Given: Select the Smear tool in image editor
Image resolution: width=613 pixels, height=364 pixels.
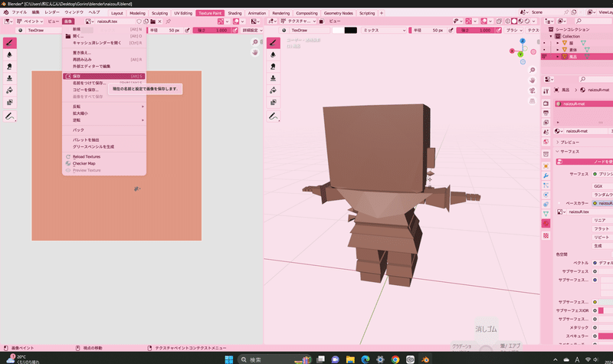Looking at the screenshot, I should point(10,67).
